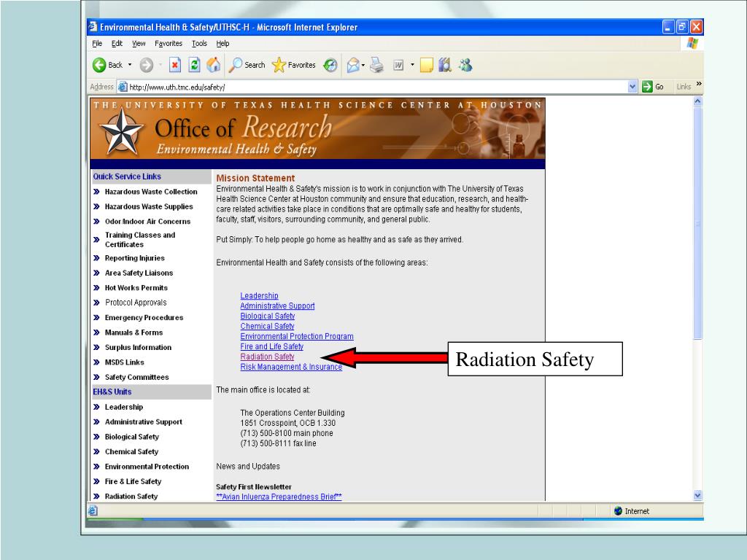
Task: Open the Back button dropdown arrow
Action: (130, 65)
